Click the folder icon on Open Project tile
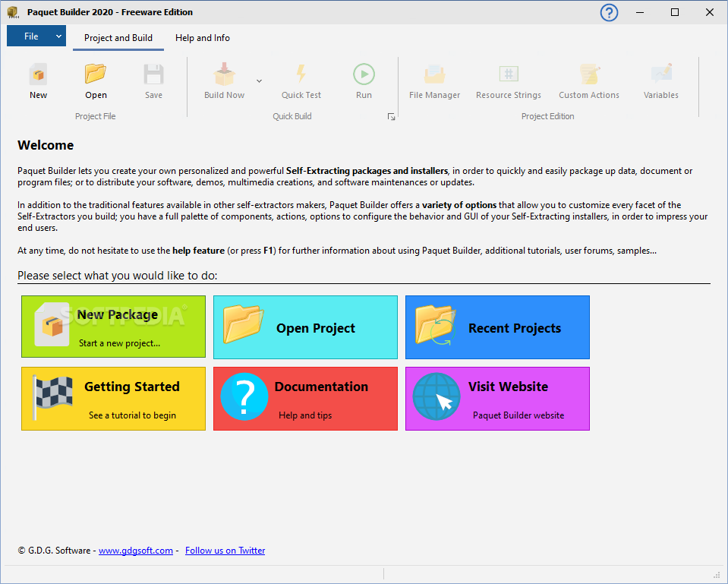The height and width of the screenshot is (584, 728). click(243, 324)
